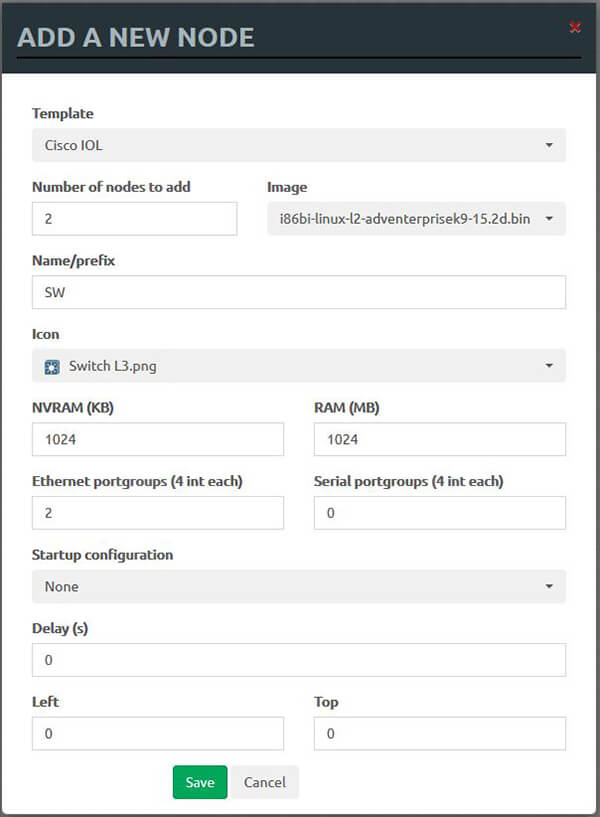This screenshot has height=817, width=600.
Task: Select the Left position field
Action: pyautogui.click(x=157, y=734)
